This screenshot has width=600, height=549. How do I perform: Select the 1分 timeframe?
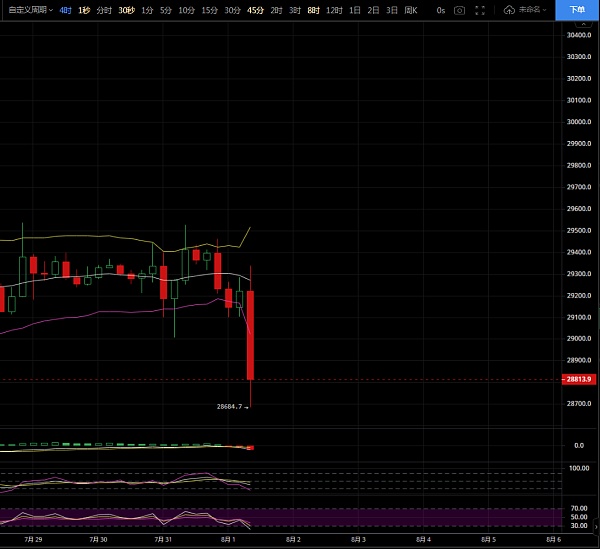pos(147,10)
